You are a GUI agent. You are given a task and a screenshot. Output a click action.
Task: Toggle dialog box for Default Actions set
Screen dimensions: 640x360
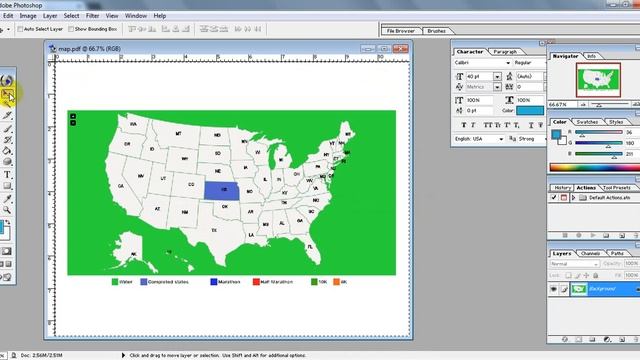coord(564,198)
